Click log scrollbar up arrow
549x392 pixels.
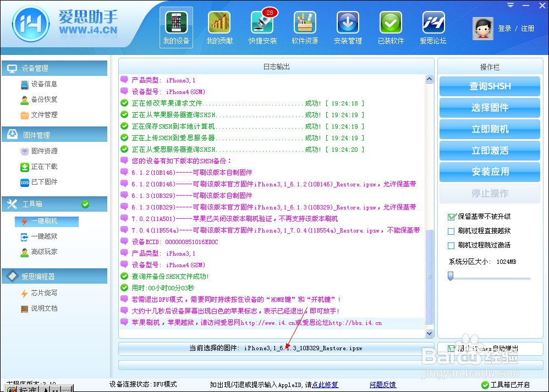click(430, 79)
